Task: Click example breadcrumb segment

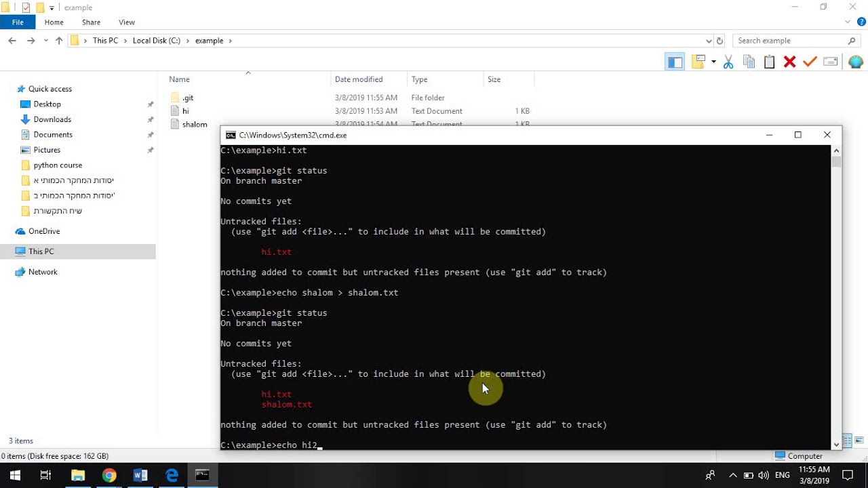Action: coord(209,41)
